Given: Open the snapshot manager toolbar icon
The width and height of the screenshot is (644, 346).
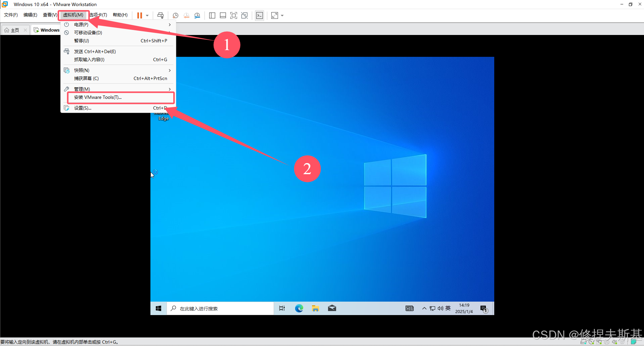Looking at the screenshot, I should click(x=197, y=15).
